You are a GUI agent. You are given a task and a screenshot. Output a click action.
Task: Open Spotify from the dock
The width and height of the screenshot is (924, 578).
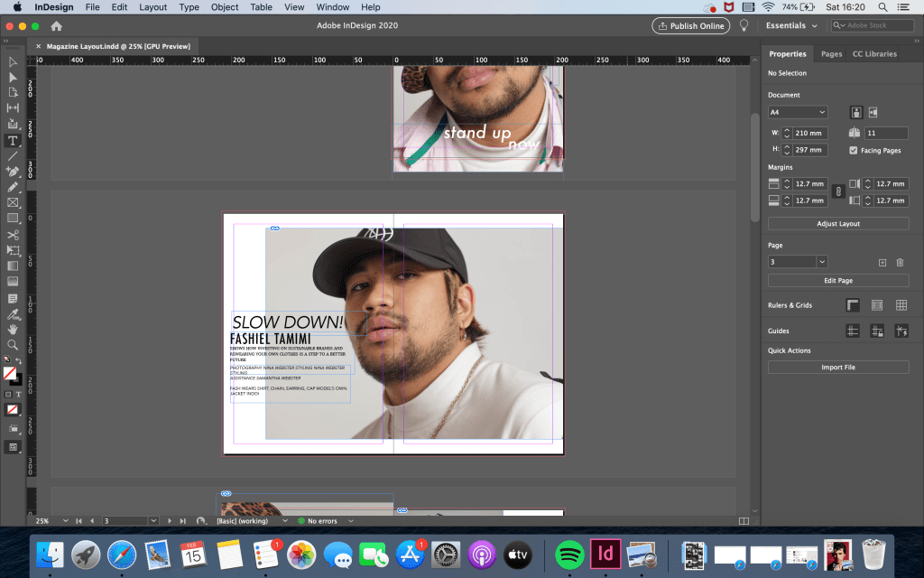coord(568,554)
